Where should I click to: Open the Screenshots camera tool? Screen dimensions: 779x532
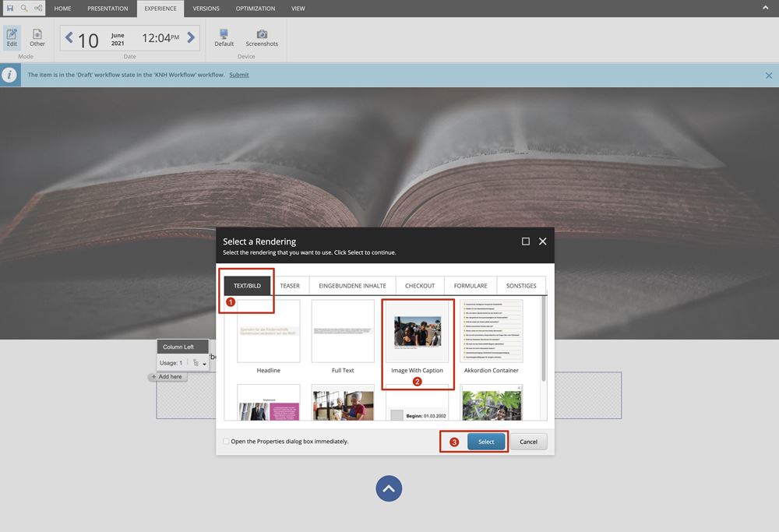point(262,37)
